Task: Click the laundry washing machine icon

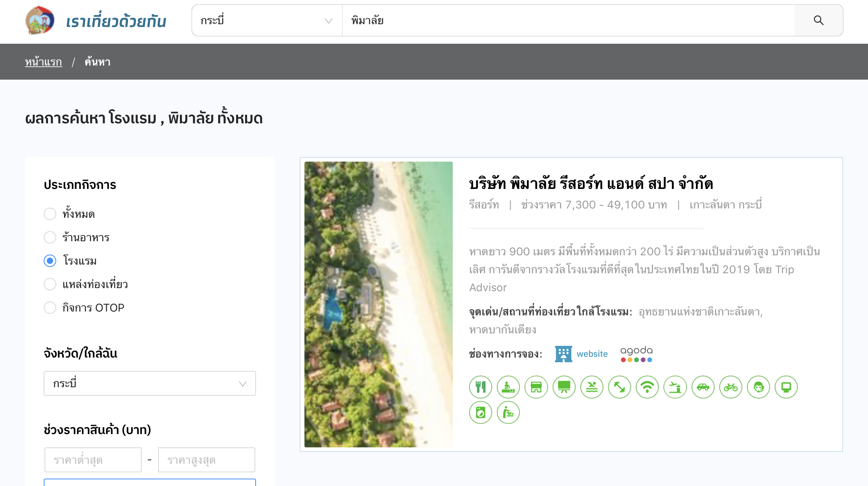Action: click(x=480, y=412)
